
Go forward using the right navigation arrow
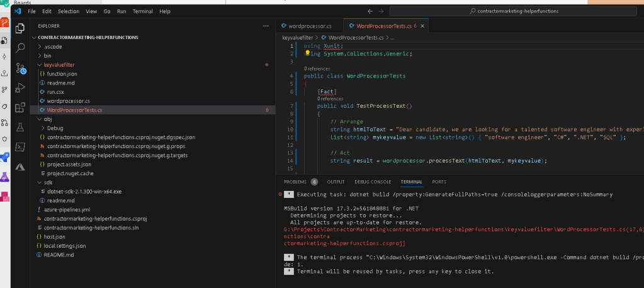click(x=381, y=11)
